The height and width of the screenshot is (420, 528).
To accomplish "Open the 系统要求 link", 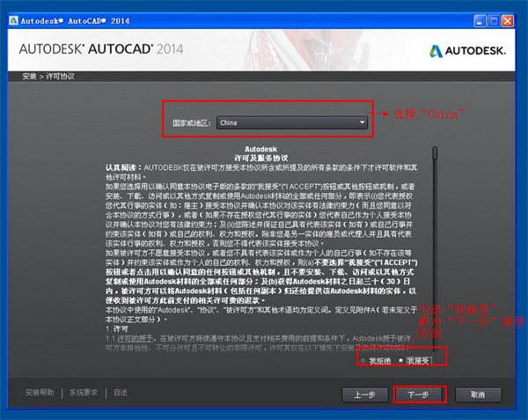I will (84, 393).
